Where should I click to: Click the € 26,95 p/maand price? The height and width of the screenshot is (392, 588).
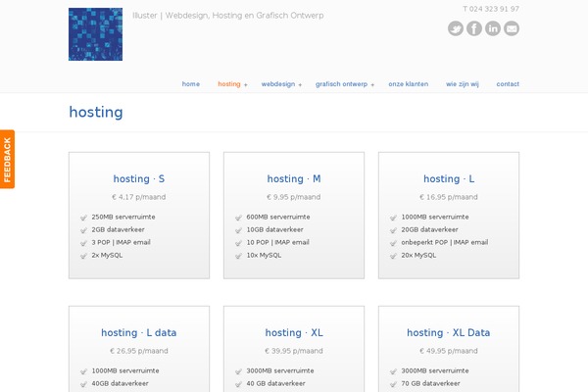[x=139, y=351]
